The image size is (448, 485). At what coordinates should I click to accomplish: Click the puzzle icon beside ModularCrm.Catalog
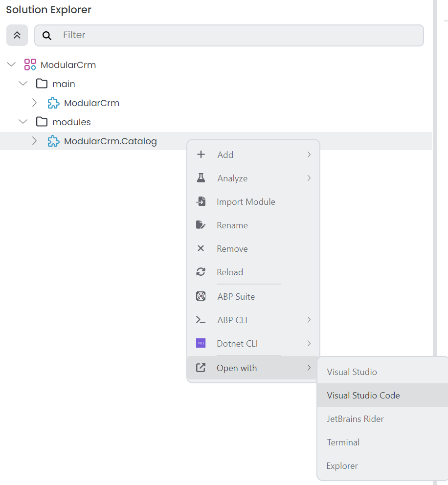(53, 141)
